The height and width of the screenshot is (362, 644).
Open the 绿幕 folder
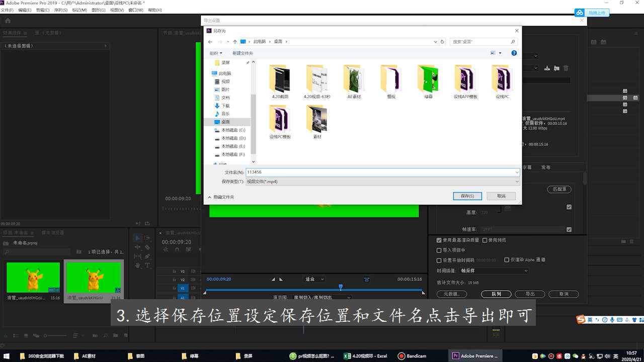pos(428,82)
